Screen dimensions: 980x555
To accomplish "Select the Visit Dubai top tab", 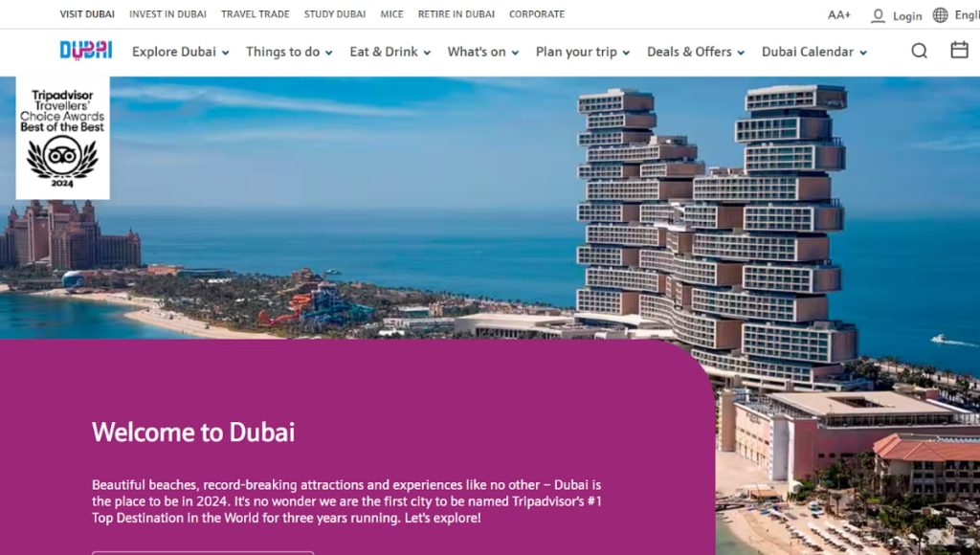I will click(x=87, y=13).
